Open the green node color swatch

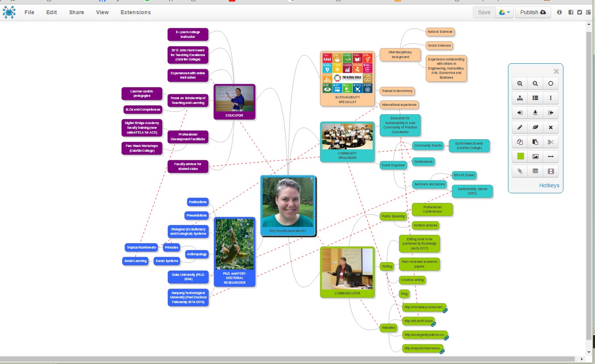(x=520, y=157)
